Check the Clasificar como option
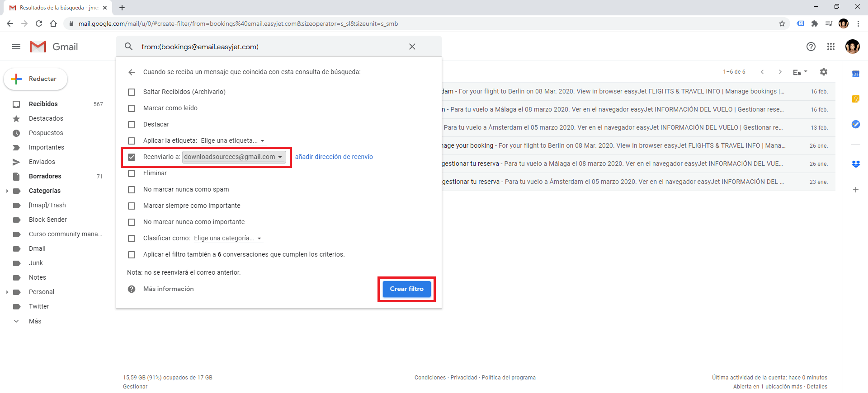The height and width of the screenshot is (393, 868). click(132, 239)
